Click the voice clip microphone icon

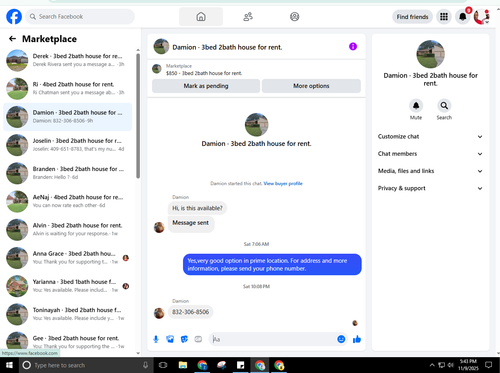coord(156,339)
